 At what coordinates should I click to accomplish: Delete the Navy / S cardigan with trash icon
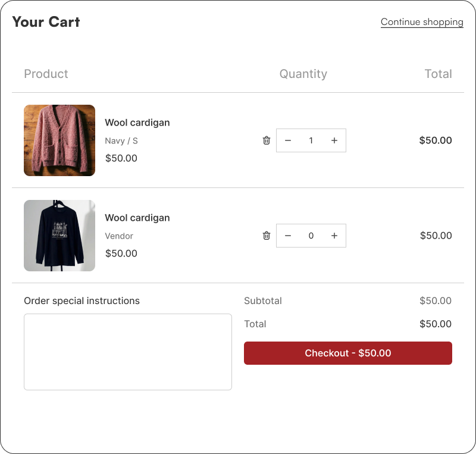tap(266, 140)
